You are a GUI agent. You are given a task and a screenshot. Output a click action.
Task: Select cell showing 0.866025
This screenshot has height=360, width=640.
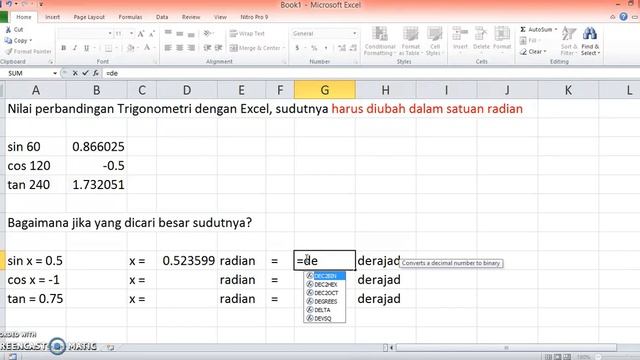(97, 147)
